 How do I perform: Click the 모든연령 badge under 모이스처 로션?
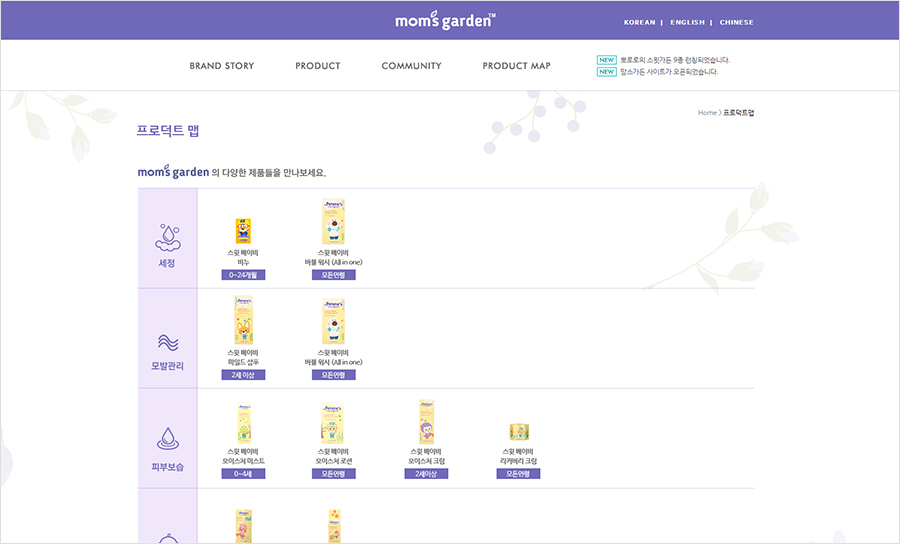[333, 473]
